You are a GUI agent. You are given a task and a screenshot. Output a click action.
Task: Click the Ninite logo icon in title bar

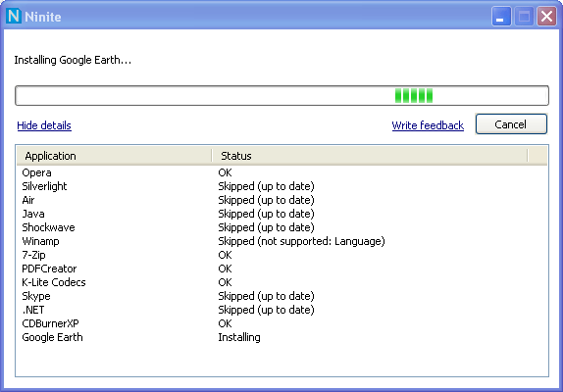point(14,16)
